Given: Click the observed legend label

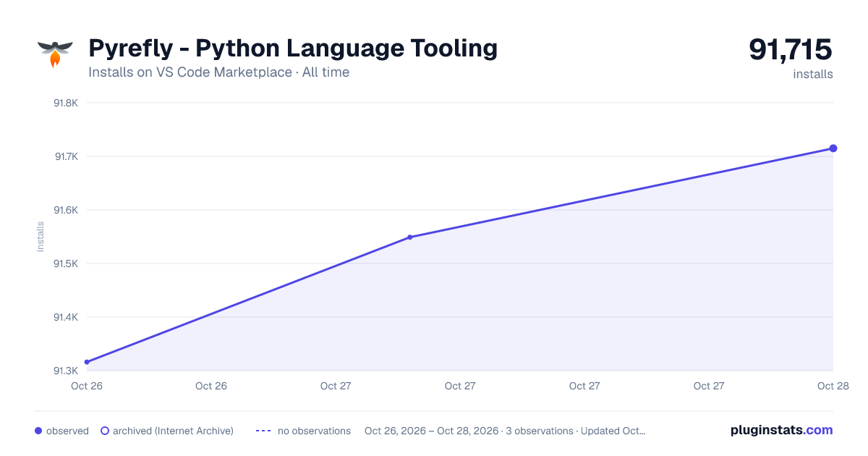Looking at the screenshot, I should [67, 431].
